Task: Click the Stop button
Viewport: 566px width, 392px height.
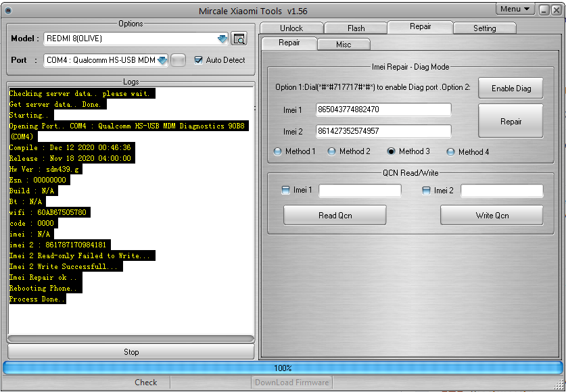Action: pyautogui.click(x=131, y=351)
